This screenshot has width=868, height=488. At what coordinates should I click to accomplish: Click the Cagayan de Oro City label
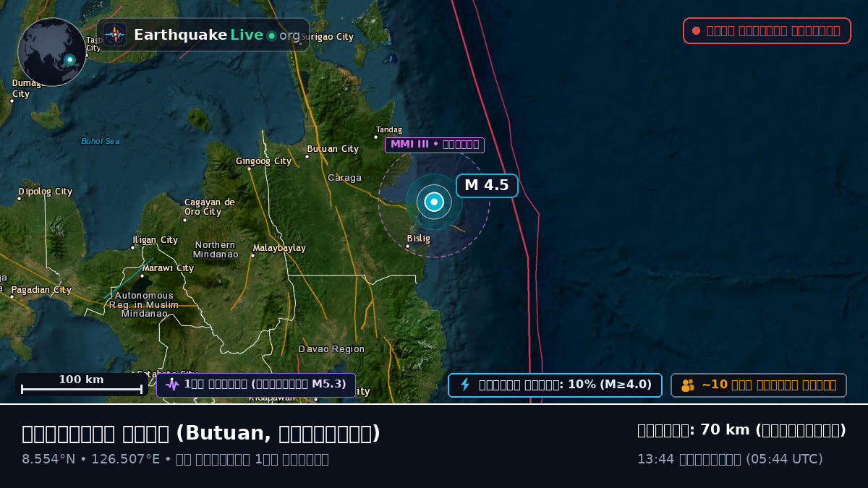pos(209,207)
